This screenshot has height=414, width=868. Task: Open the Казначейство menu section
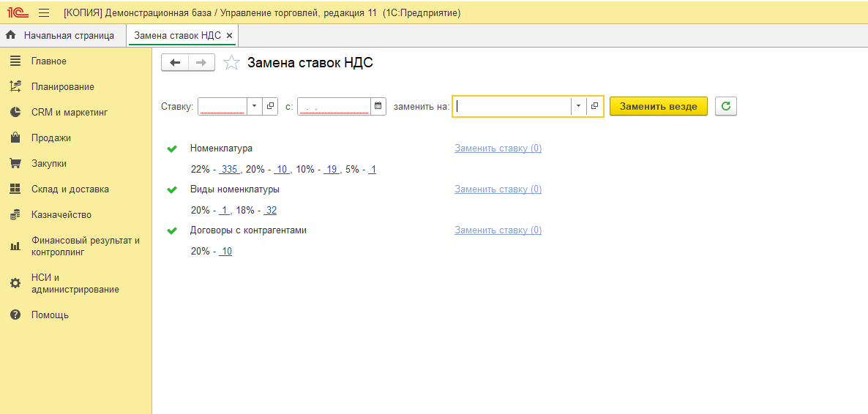[x=61, y=215]
